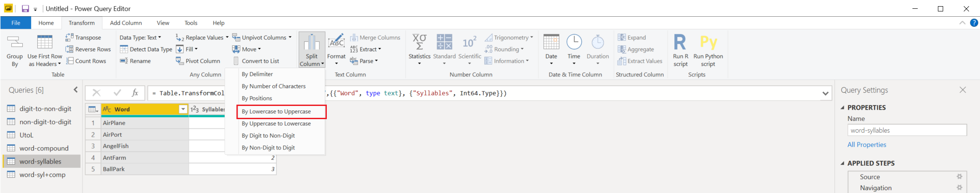Open the Fill dropdown
The width and height of the screenshot is (980, 193).
(187, 49)
